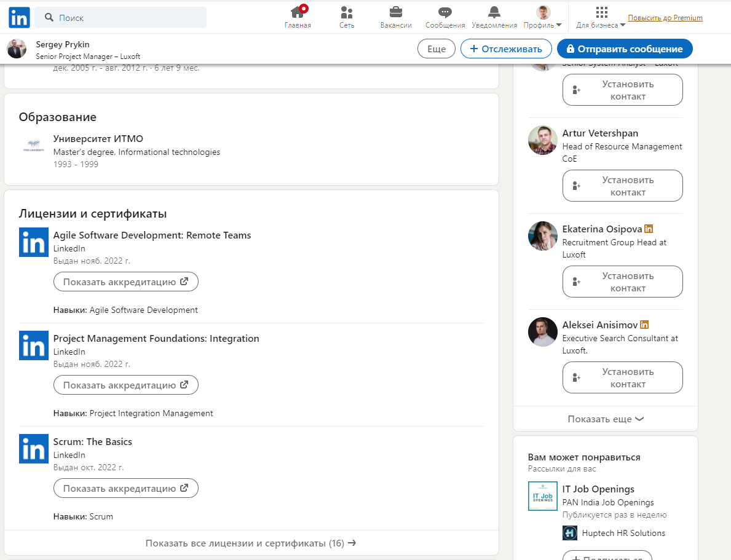731x560 pixels.
Task: Click Sergey Prykin's avatar in sticky header
Action: (x=17, y=49)
